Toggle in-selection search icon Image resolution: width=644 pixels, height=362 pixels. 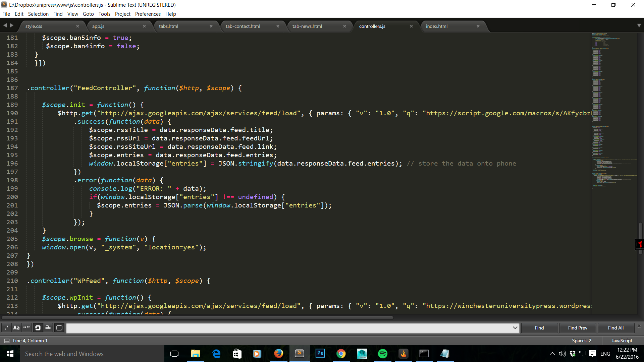pos(48,328)
